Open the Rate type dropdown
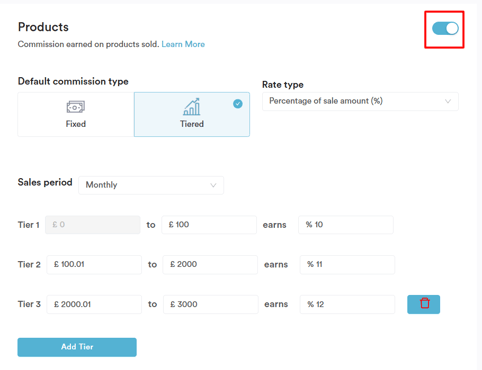The width and height of the screenshot is (482, 370). pyautogui.click(x=360, y=101)
